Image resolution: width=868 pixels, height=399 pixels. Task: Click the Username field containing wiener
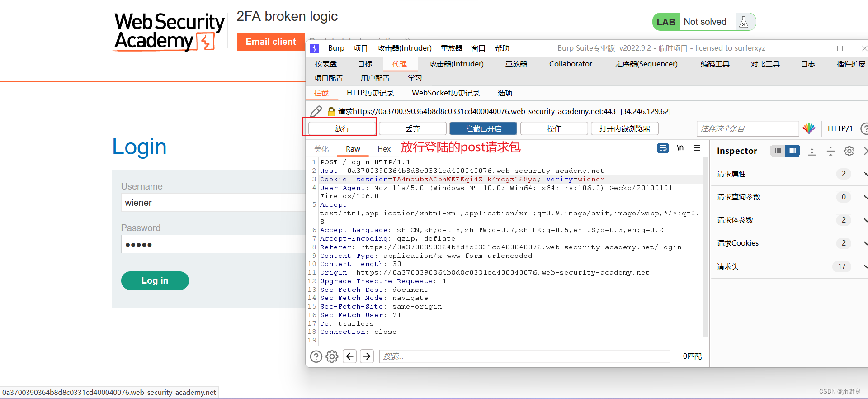pos(213,203)
